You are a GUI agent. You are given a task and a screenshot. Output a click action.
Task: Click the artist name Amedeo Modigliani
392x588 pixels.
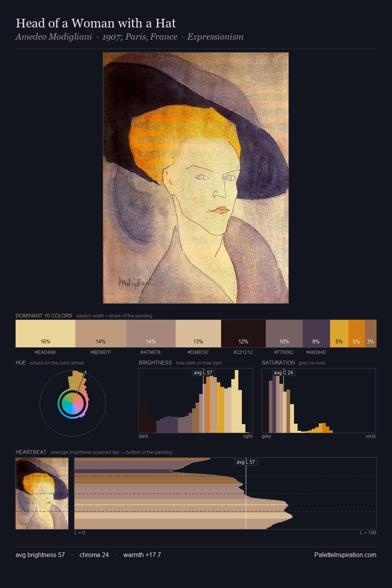tap(54, 37)
